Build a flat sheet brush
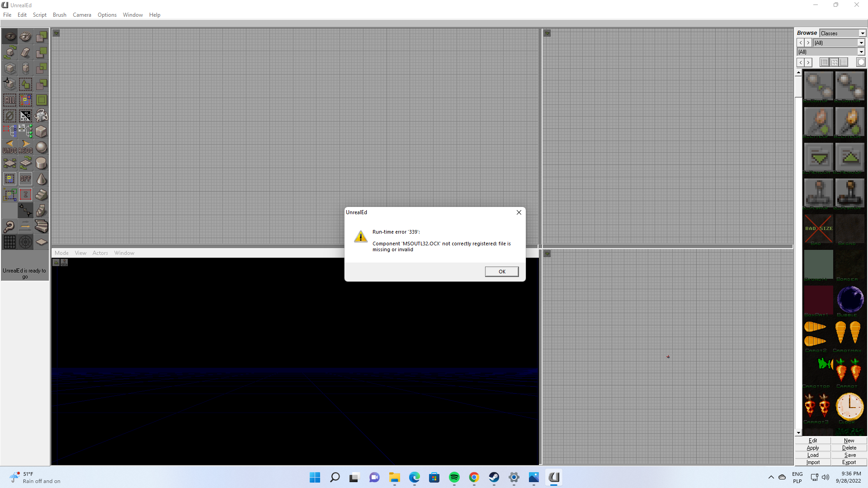The image size is (868, 488). pyautogui.click(x=42, y=242)
